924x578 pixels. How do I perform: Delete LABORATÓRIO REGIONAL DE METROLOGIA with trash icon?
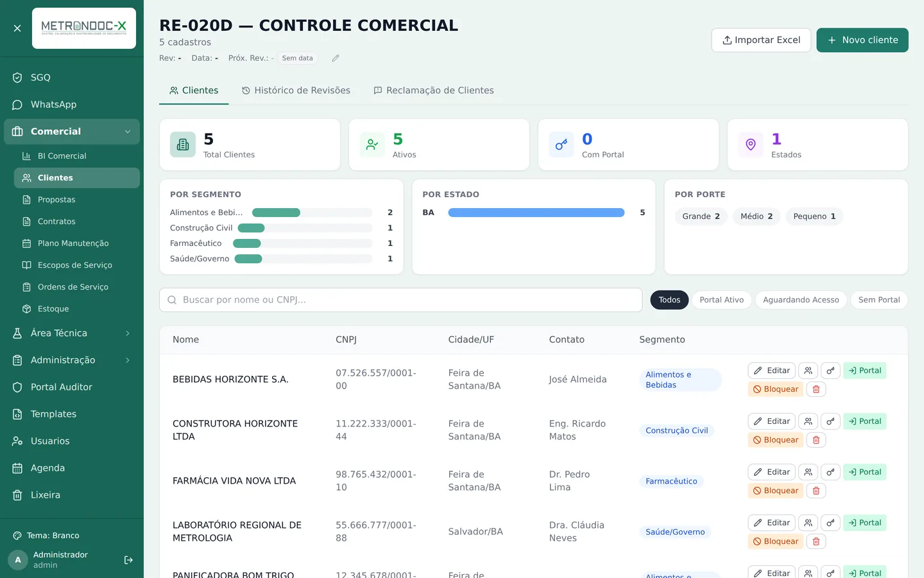click(816, 541)
